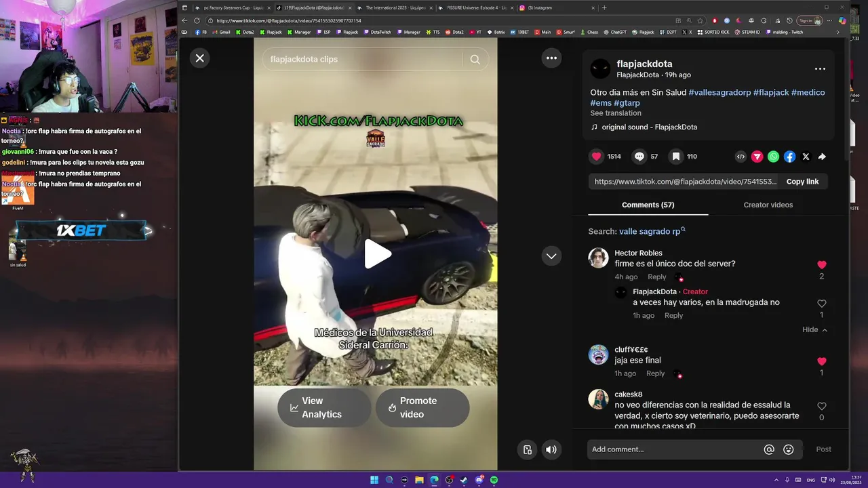Image resolution: width=868 pixels, height=488 pixels.
Task: Play the paused TikTok video
Action: pos(378,254)
